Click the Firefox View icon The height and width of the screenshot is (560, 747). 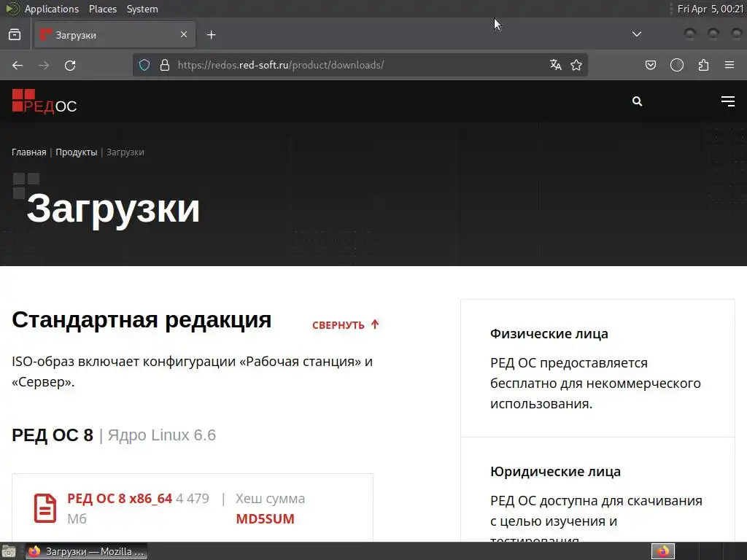tap(15, 35)
